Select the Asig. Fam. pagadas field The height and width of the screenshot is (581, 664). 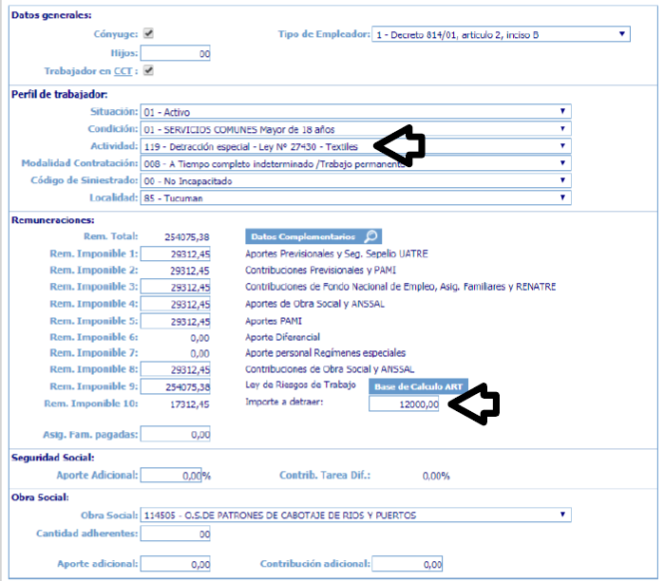point(176,434)
